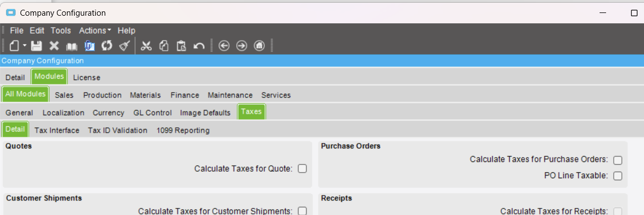Open the Help menu
Screen dimensions: 644x215
tap(127, 30)
